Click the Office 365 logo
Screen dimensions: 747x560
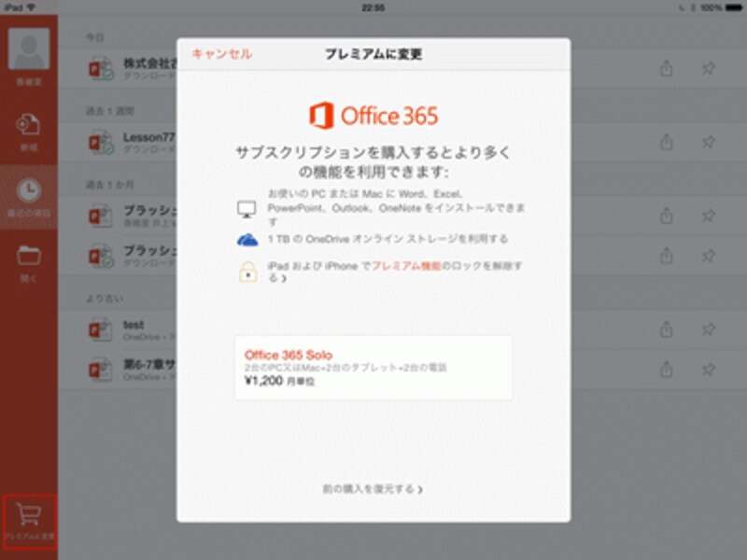click(373, 116)
